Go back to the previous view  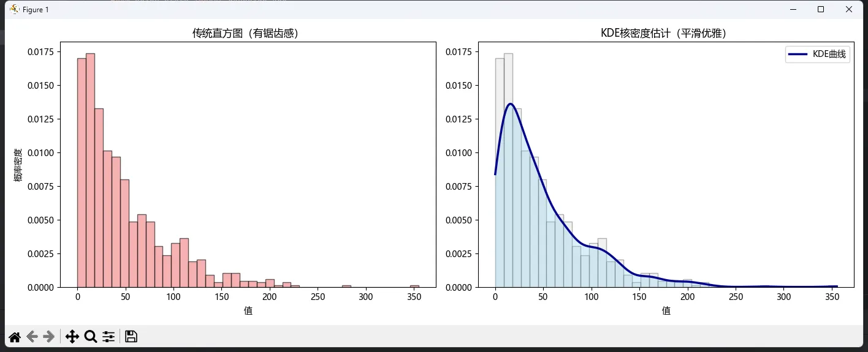pyautogui.click(x=32, y=337)
